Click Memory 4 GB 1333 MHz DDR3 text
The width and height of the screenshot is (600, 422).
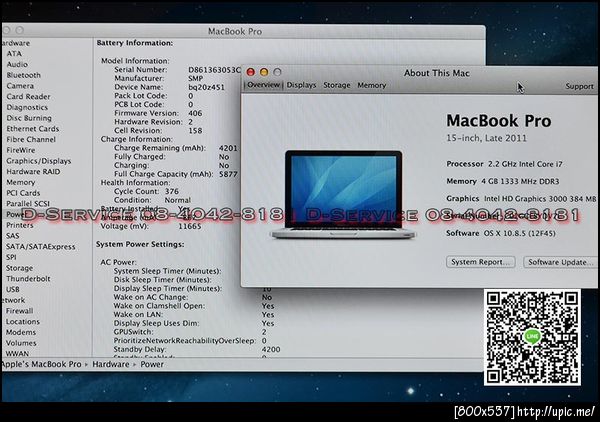(520, 181)
